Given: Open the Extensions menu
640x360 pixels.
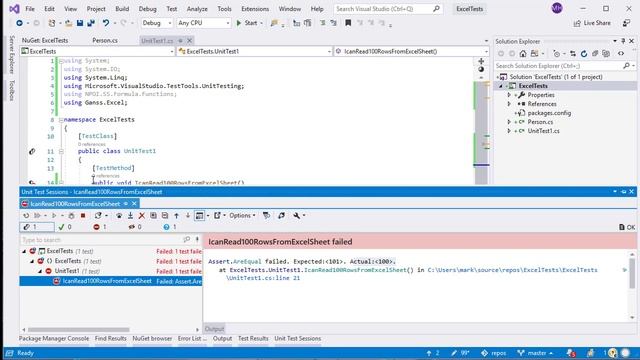Looking at the screenshot, I should (255, 9).
